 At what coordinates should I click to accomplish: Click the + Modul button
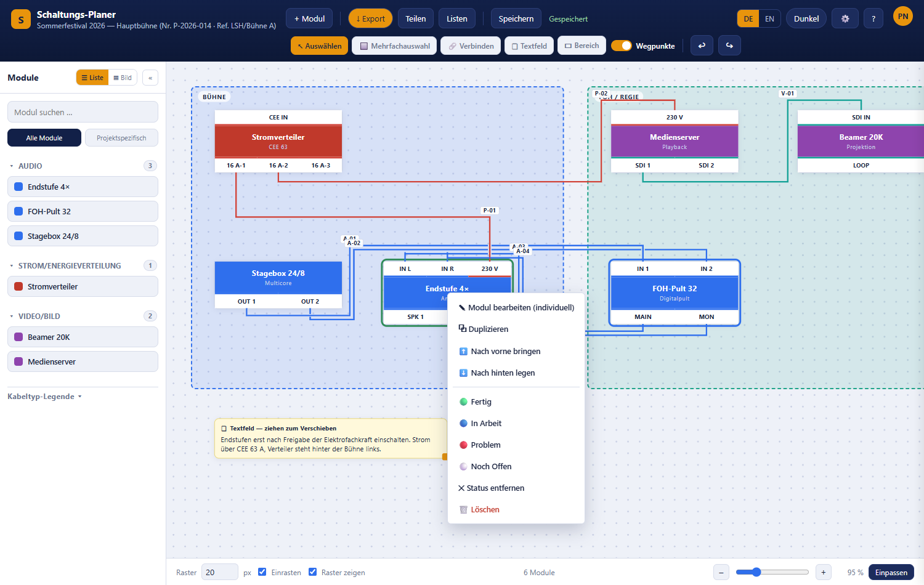(309, 18)
